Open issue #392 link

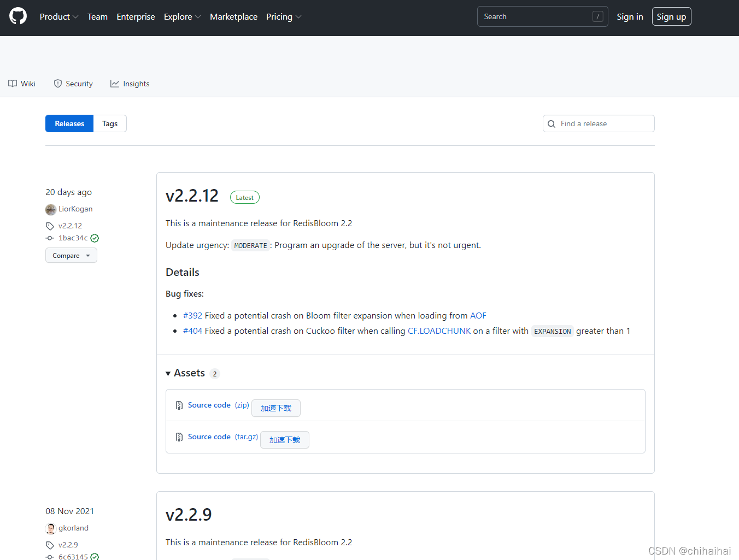point(192,316)
